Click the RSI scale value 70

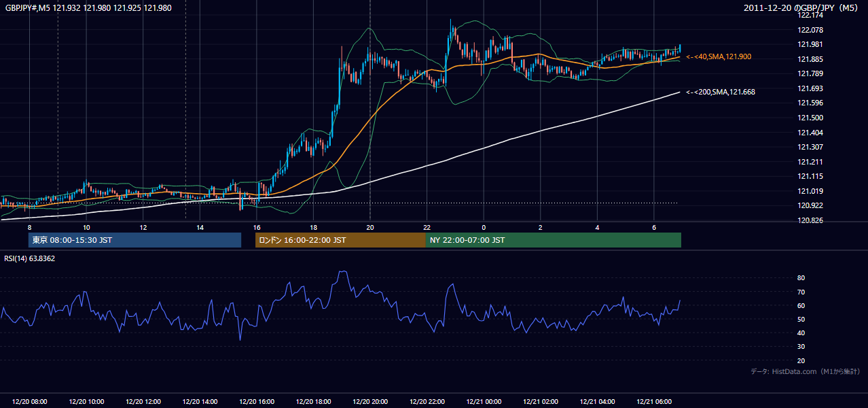(x=801, y=292)
